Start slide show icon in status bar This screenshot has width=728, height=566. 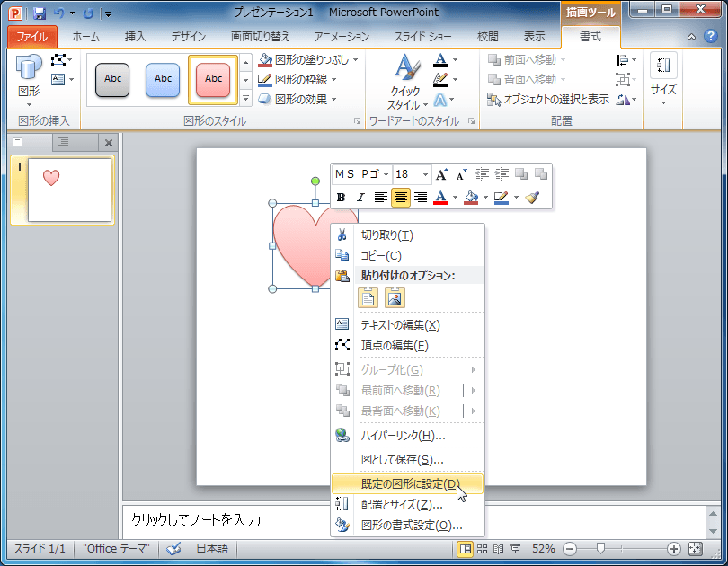(515, 549)
